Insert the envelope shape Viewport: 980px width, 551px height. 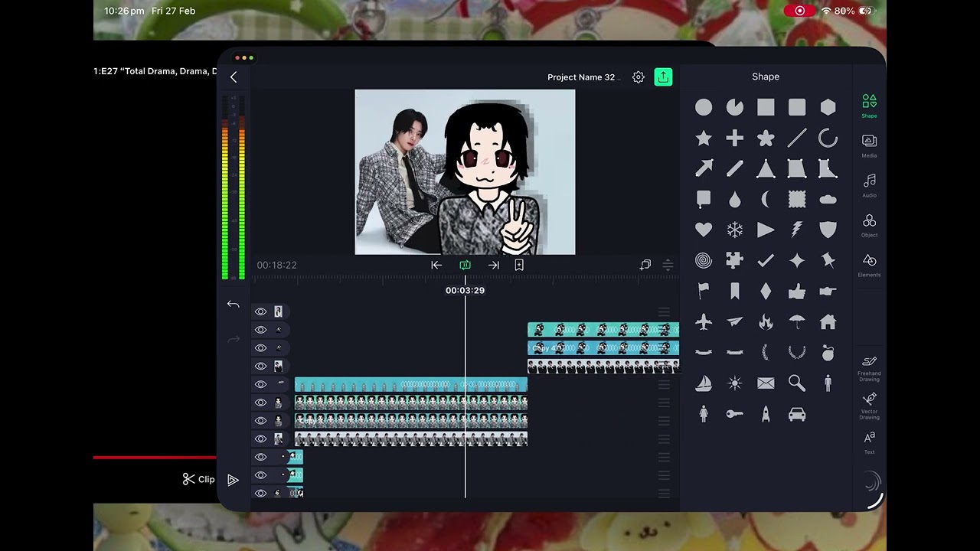coord(766,383)
